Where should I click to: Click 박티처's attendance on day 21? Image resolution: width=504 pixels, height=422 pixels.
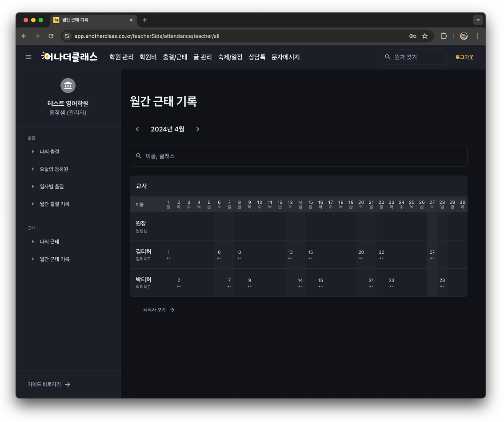371,283
